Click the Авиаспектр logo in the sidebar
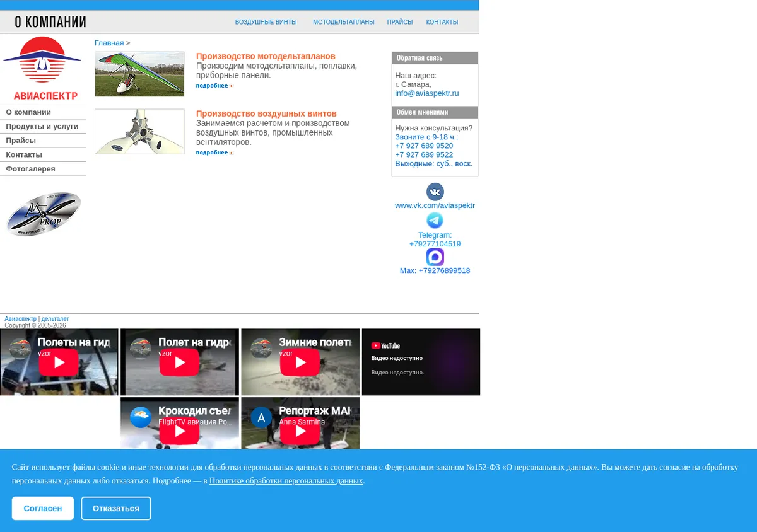 click(x=42, y=68)
